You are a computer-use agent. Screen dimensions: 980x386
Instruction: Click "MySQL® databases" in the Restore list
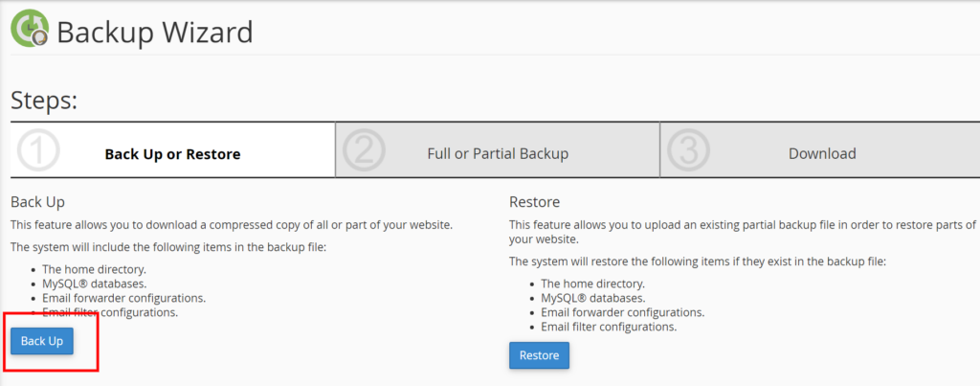594,298
